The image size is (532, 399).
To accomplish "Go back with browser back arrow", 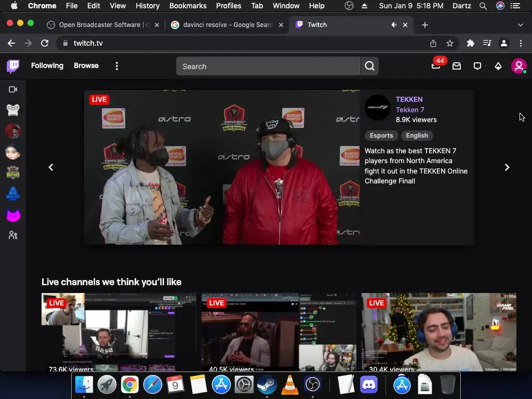I will (11, 43).
